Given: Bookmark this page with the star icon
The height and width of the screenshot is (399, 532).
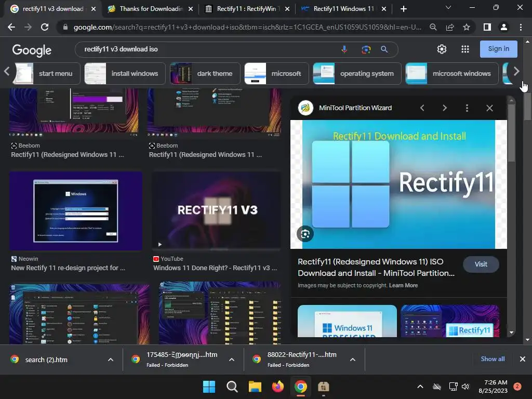Looking at the screenshot, I should pyautogui.click(x=467, y=27).
